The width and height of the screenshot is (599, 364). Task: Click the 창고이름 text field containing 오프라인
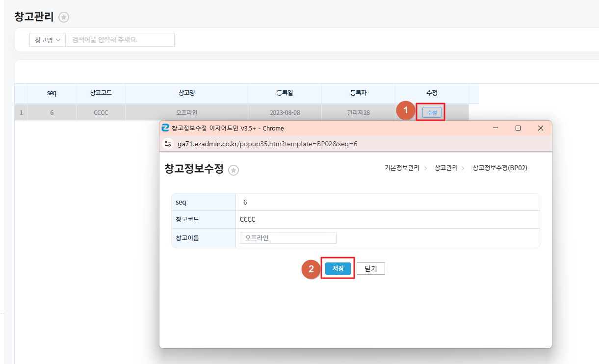click(288, 238)
